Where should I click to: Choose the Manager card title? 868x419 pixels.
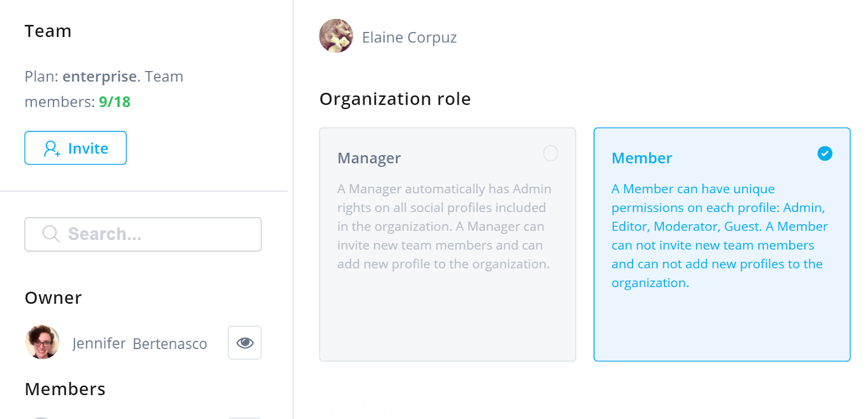(x=369, y=158)
